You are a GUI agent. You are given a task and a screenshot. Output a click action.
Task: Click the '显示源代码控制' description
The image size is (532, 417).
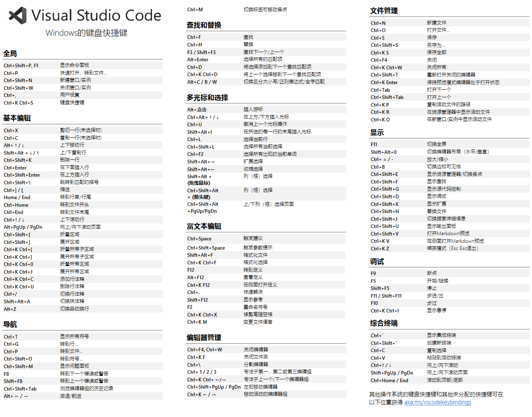tap(444, 189)
